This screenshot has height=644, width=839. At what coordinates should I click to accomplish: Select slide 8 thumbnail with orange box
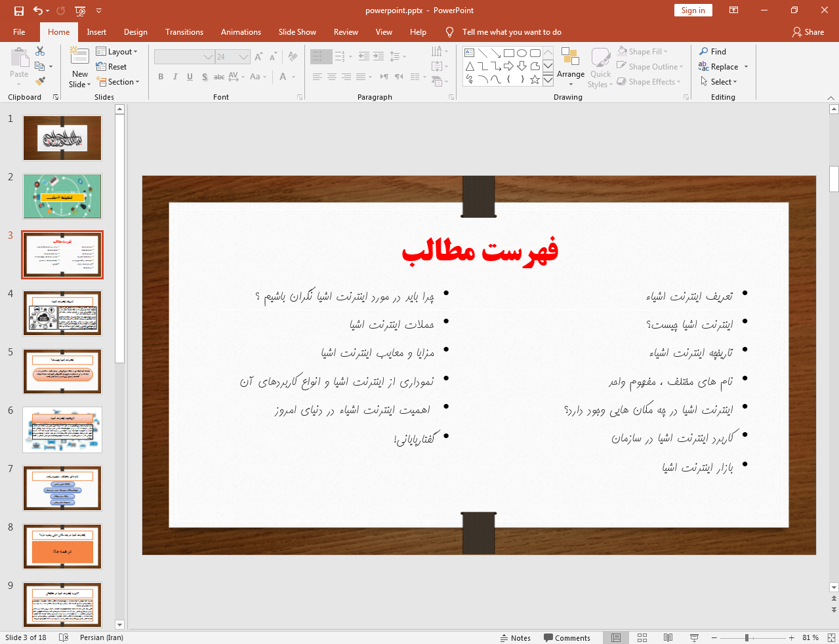coord(62,546)
